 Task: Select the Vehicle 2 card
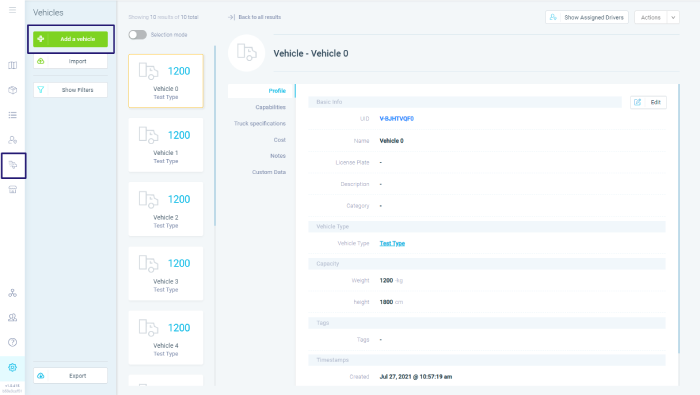pos(166,209)
